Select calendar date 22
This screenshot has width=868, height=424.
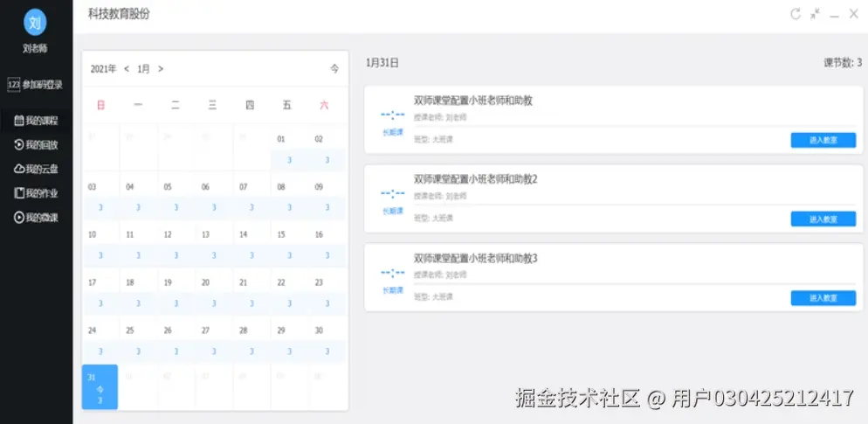(289, 292)
